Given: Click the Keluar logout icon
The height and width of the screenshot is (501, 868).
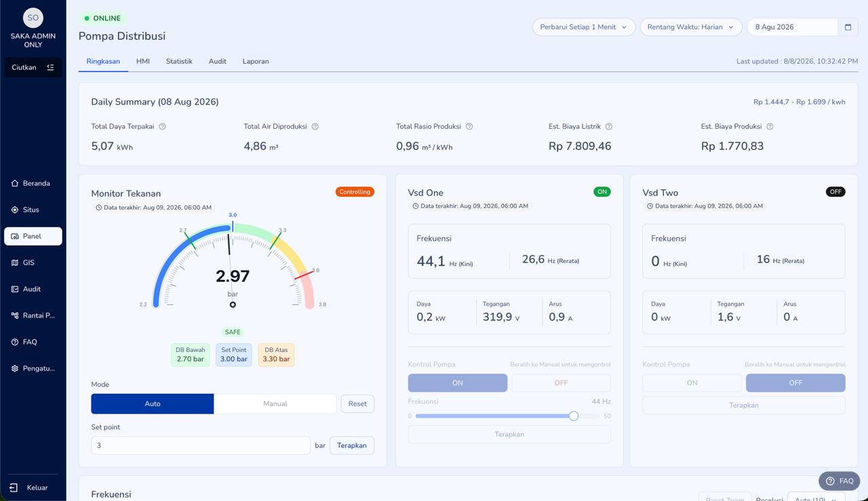Looking at the screenshot, I should [x=14, y=487].
